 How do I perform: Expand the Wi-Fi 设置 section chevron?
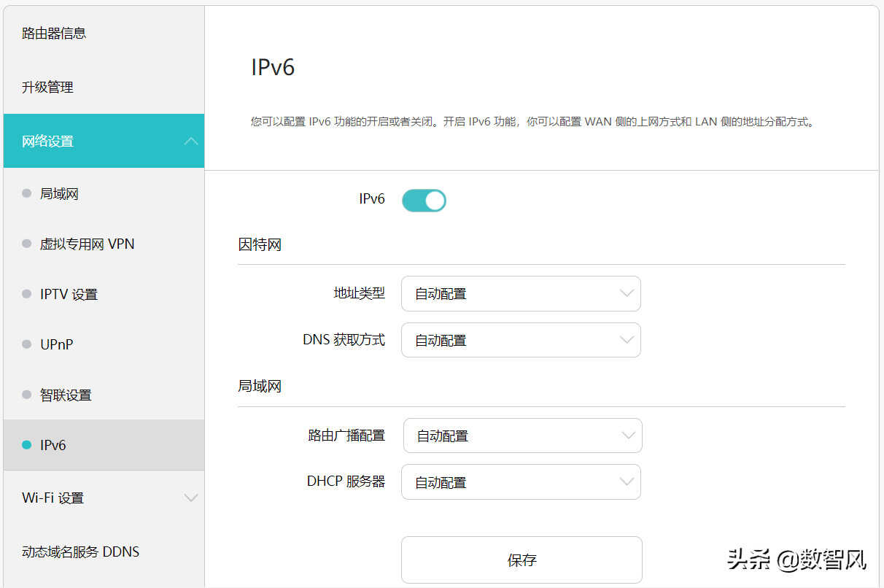(x=190, y=498)
